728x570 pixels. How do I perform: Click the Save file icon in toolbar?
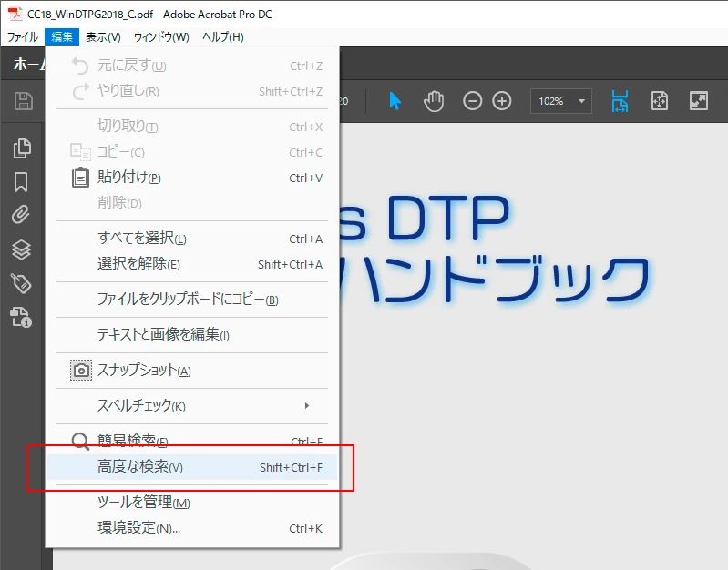click(23, 101)
